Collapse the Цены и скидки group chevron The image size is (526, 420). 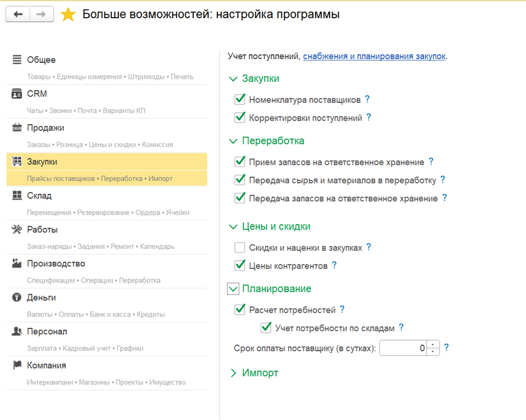(233, 227)
